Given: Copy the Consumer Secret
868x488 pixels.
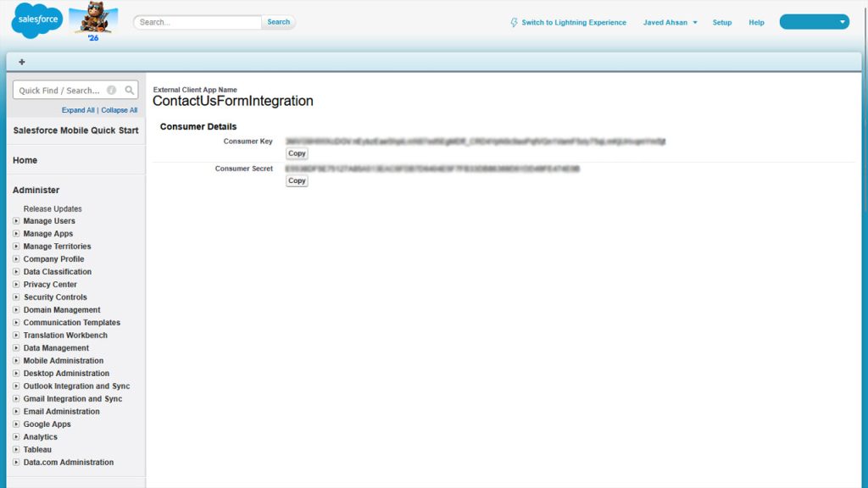Looking at the screenshot, I should [297, 180].
